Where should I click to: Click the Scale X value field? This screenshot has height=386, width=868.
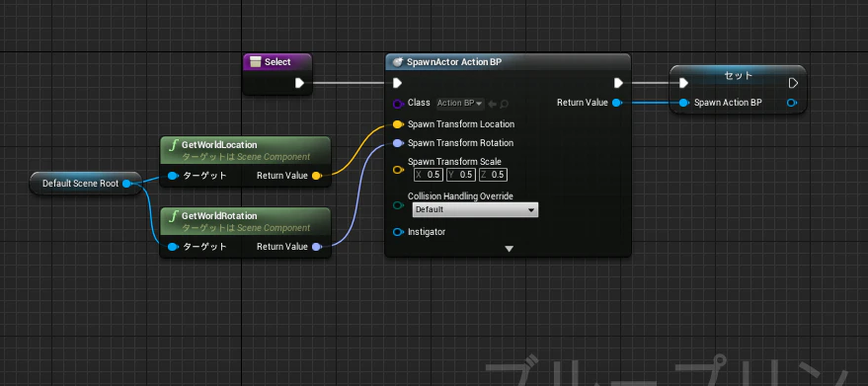coord(429,175)
